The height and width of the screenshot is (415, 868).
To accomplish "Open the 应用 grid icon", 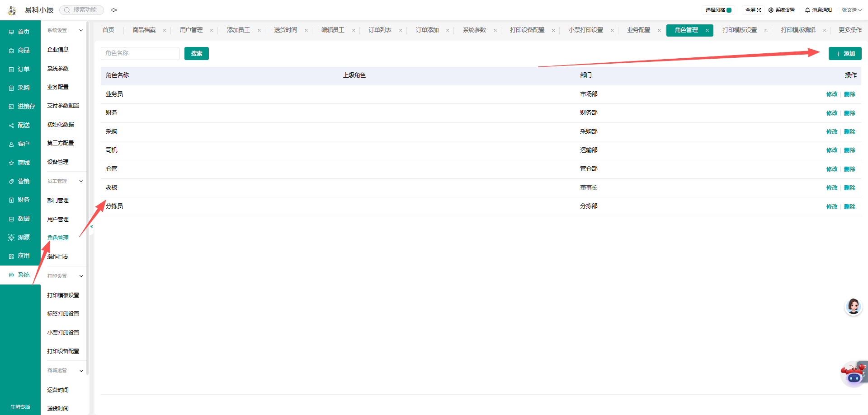I will coord(11,256).
